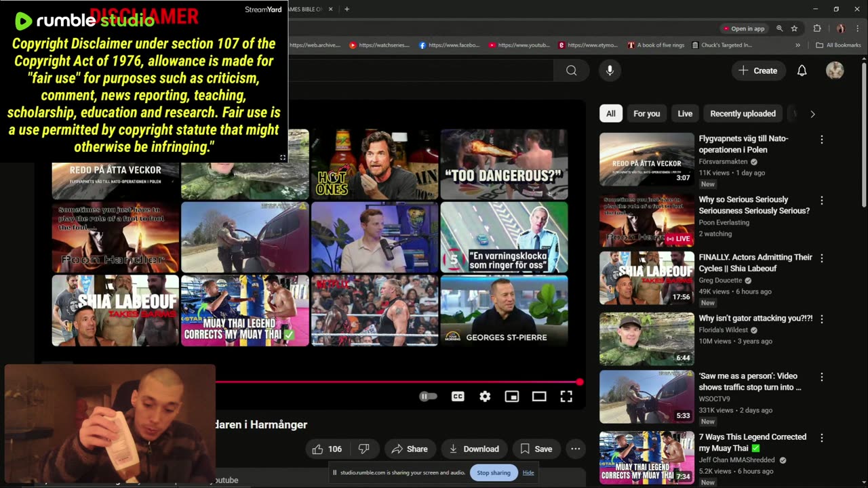Screen dimensions: 868x488
Task: Save video to playlist
Action: coord(536,449)
